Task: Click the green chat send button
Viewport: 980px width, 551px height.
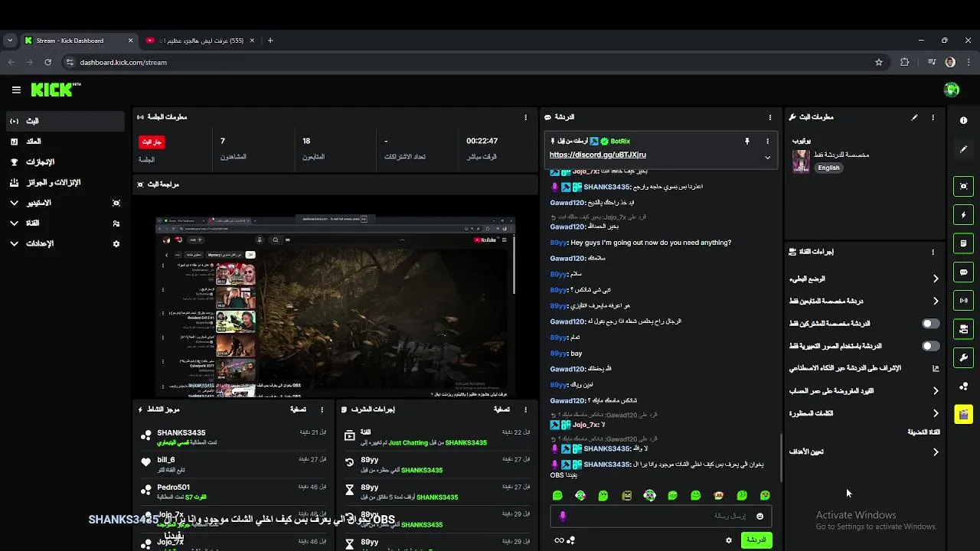Action: pos(756,540)
